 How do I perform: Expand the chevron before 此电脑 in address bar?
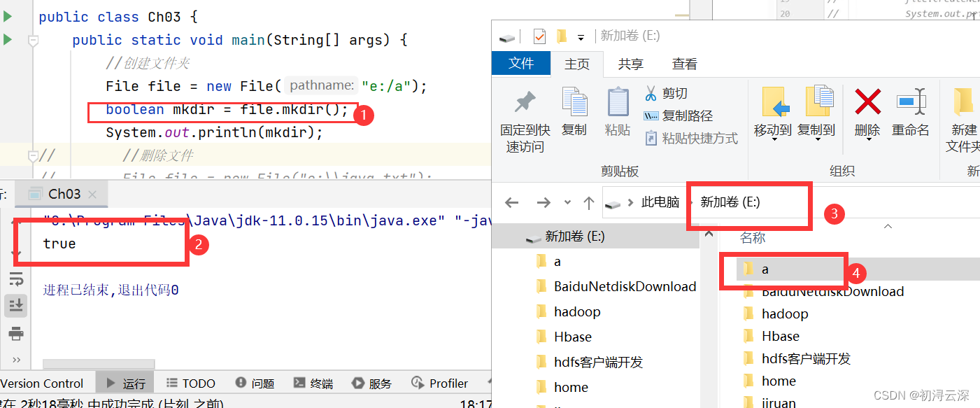[x=631, y=203]
